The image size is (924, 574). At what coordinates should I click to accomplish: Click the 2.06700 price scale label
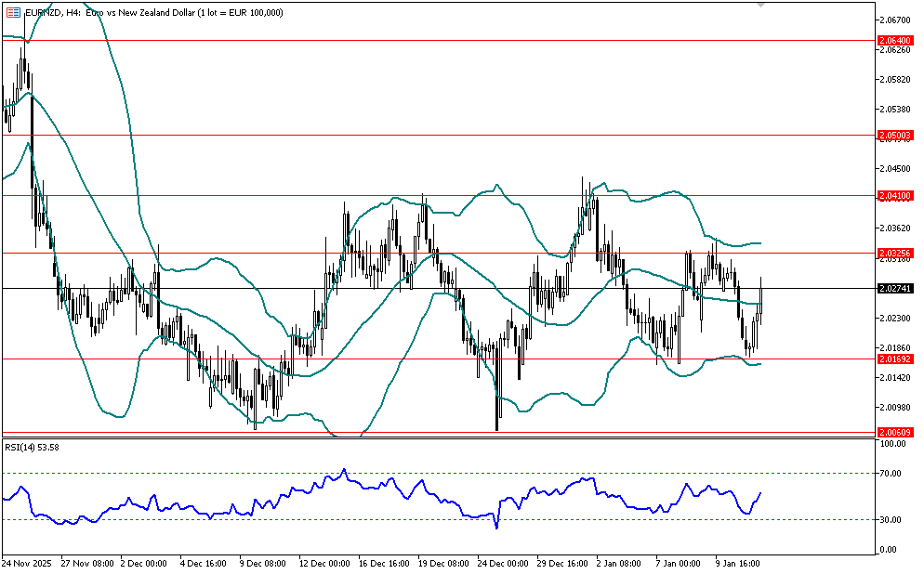tap(896, 20)
